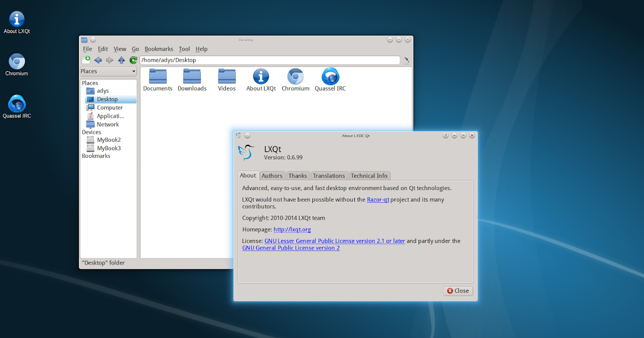Open the Tool menu
The image size is (644, 338).
coord(184,49)
